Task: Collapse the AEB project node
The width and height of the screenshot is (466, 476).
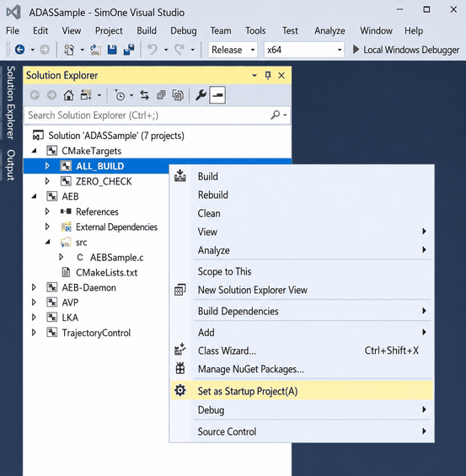Action: coord(35,196)
